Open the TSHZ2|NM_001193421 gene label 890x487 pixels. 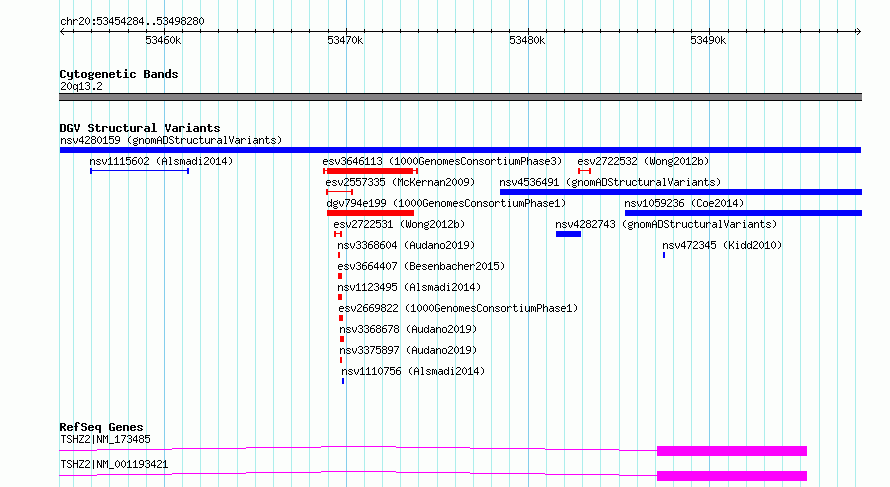[114, 464]
